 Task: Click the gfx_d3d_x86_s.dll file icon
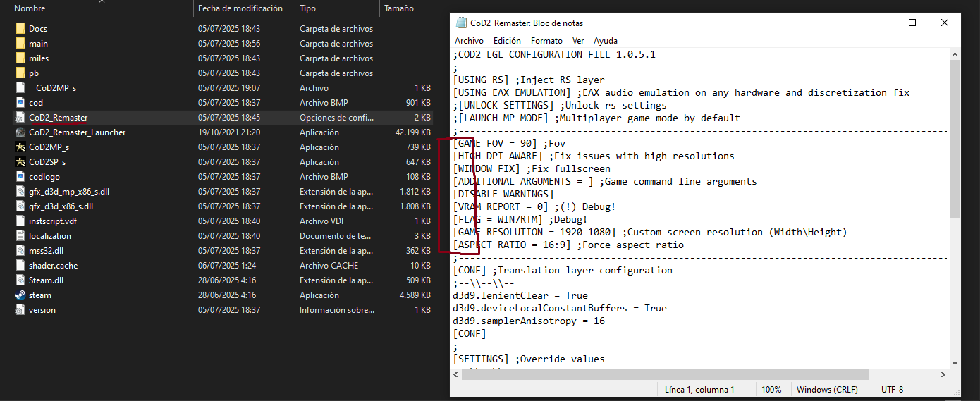20,206
